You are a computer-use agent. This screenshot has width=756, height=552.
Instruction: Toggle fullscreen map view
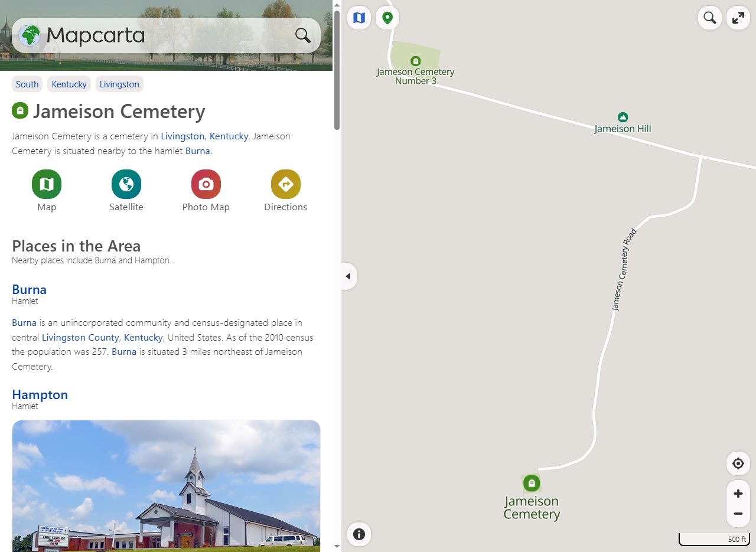(738, 18)
